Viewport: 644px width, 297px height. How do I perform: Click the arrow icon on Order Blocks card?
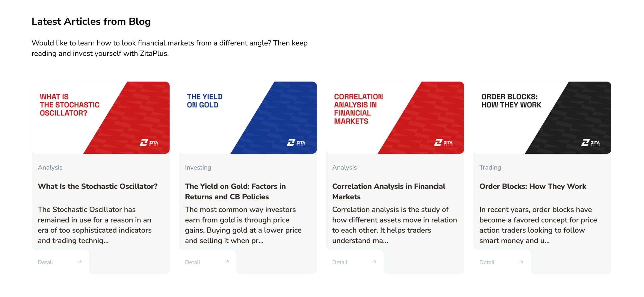521,262
